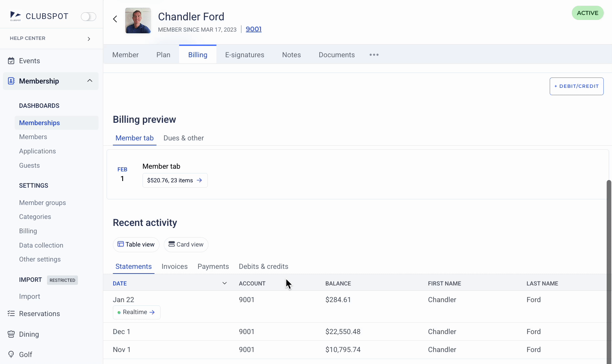This screenshot has height=364, width=612.
Task: Switch to Card view
Action: 186,245
